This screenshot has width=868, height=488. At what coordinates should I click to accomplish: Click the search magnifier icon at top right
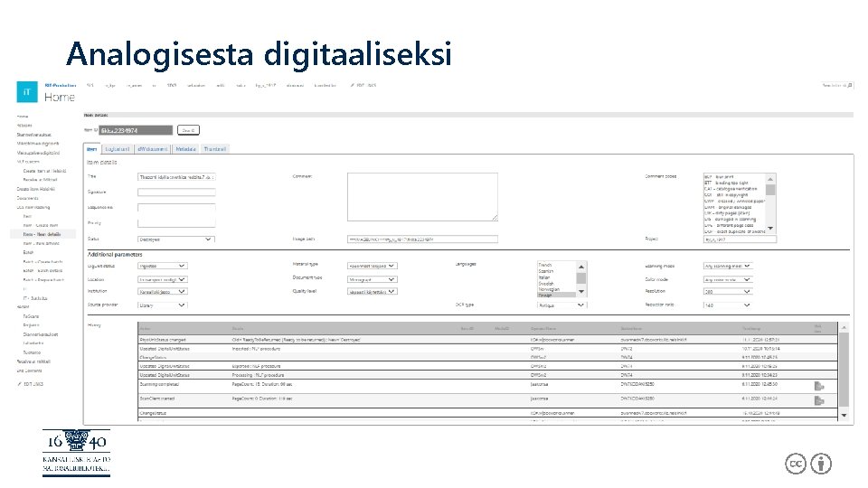pos(850,85)
